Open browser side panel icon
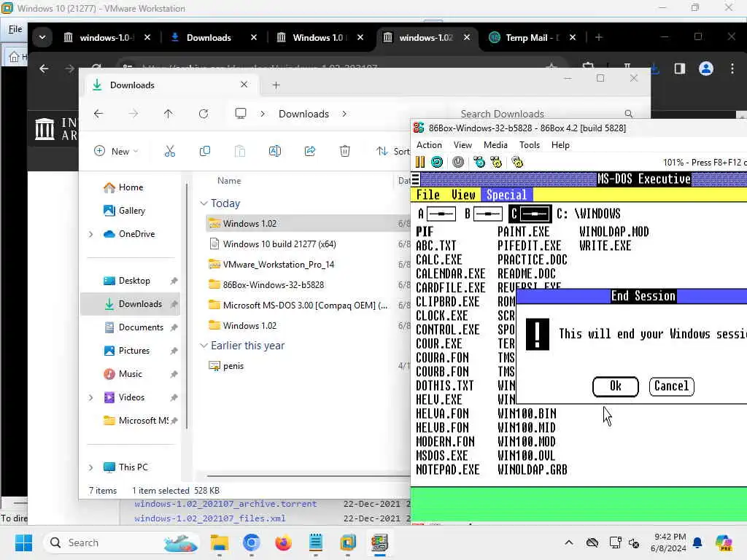 [x=680, y=69]
